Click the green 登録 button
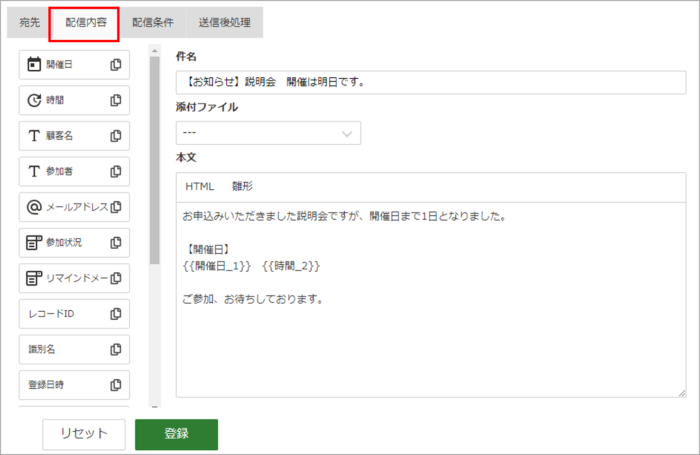700x455 pixels. pyautogui.click(x=176, y=434)
